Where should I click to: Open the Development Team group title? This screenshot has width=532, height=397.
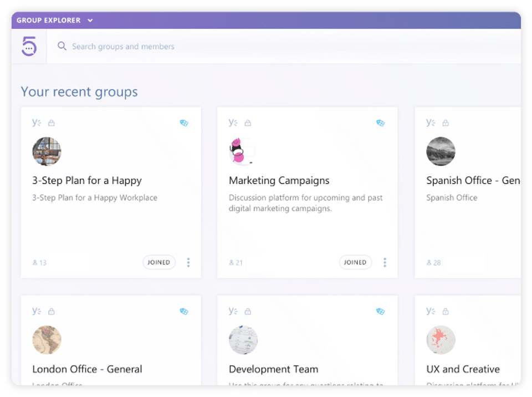coord(273,369)
